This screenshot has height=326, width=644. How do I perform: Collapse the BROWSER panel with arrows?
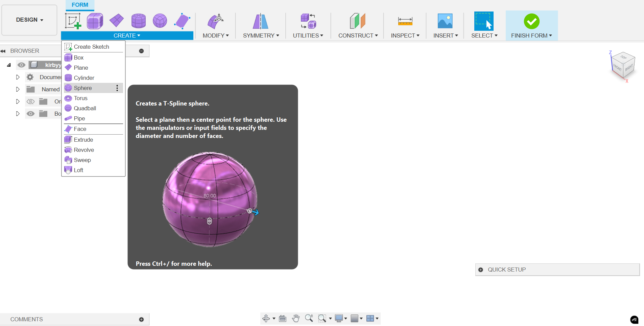(3, 51)
